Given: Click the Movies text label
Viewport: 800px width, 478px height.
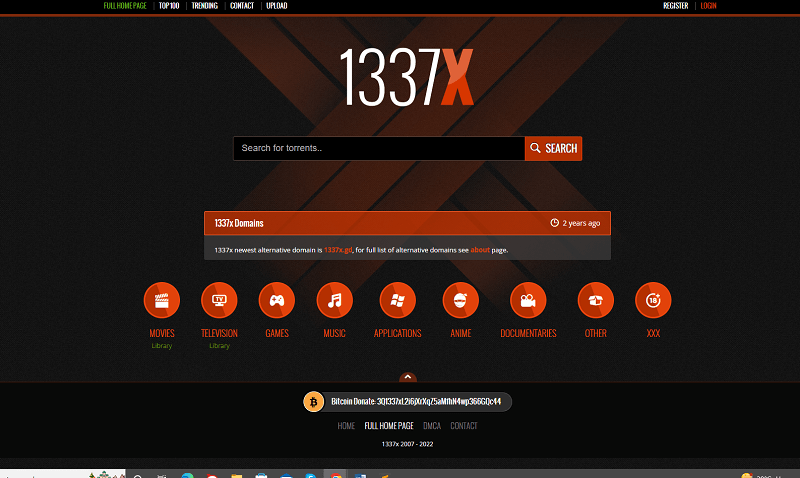Looking at the screenshot, I should (x=162, y=333).
